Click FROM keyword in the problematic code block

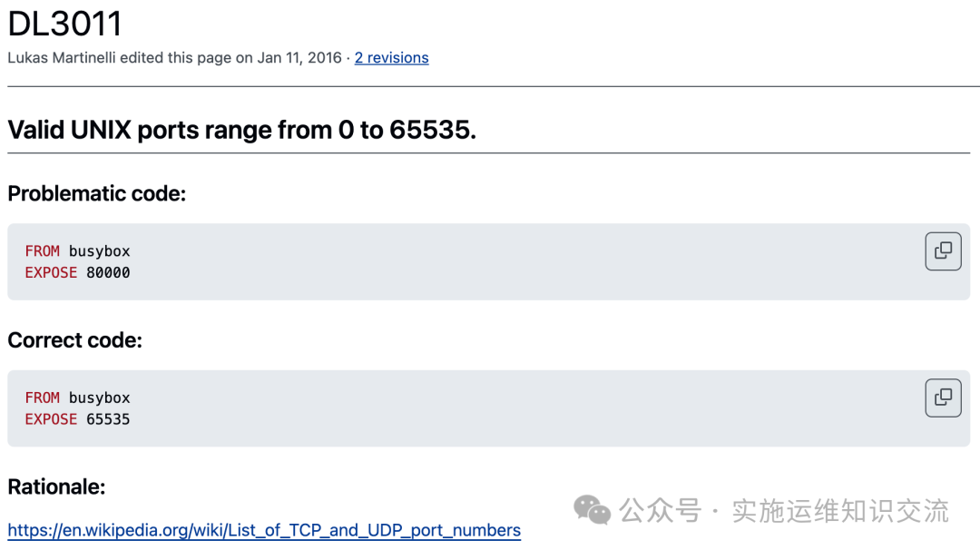point(43,251)
